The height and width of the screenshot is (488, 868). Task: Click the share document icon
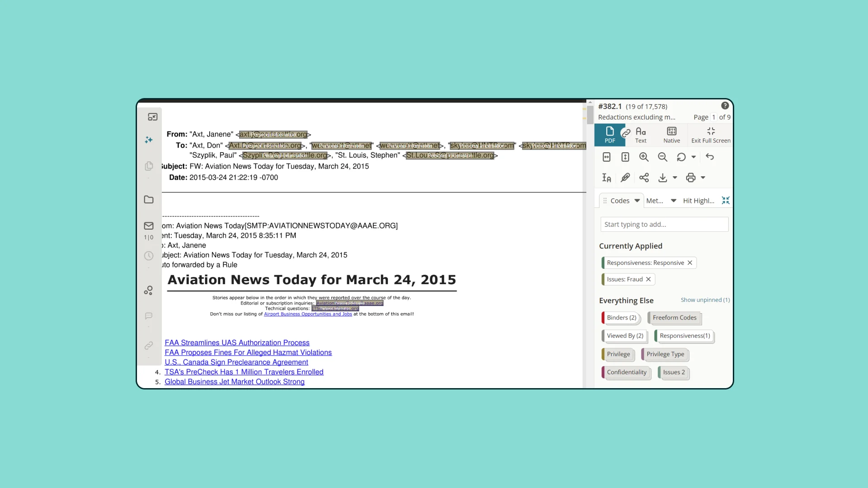(x=644, y=178)
